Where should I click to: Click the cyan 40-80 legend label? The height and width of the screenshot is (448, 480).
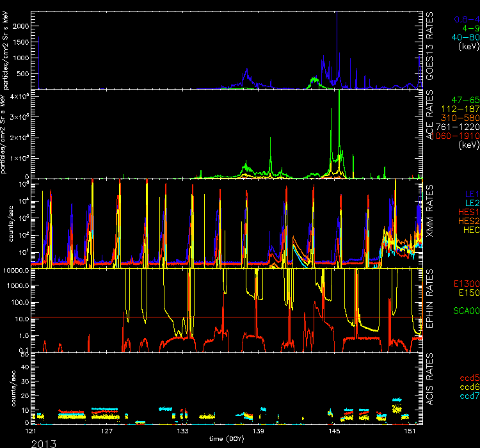coord(463,38)
